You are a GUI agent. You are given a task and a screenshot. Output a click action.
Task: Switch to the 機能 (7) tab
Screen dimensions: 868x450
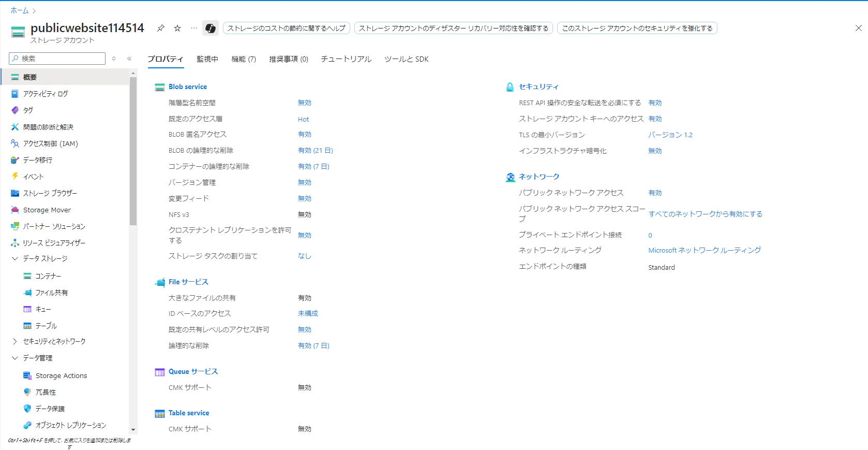244,59
